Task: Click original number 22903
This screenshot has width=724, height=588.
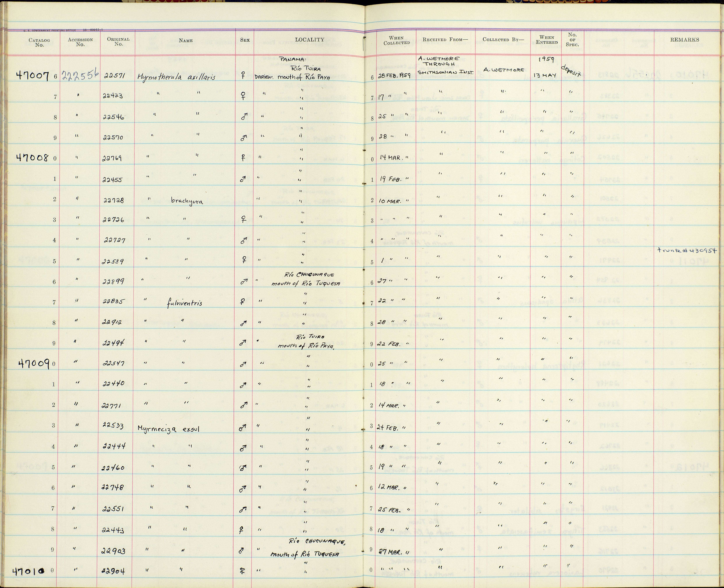Action: tap(114, 551)
